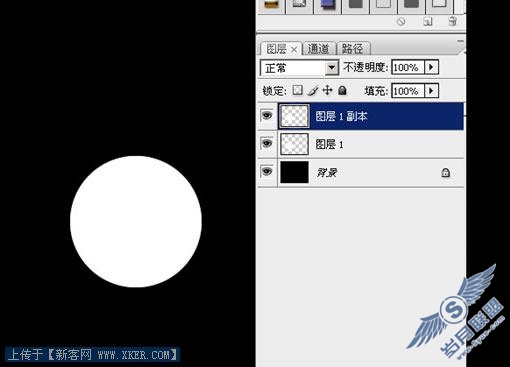The height and width of the screenshot is (367, 510).
Task: Hide the 图层 1 副本 layer
Action: click(267, 116)
